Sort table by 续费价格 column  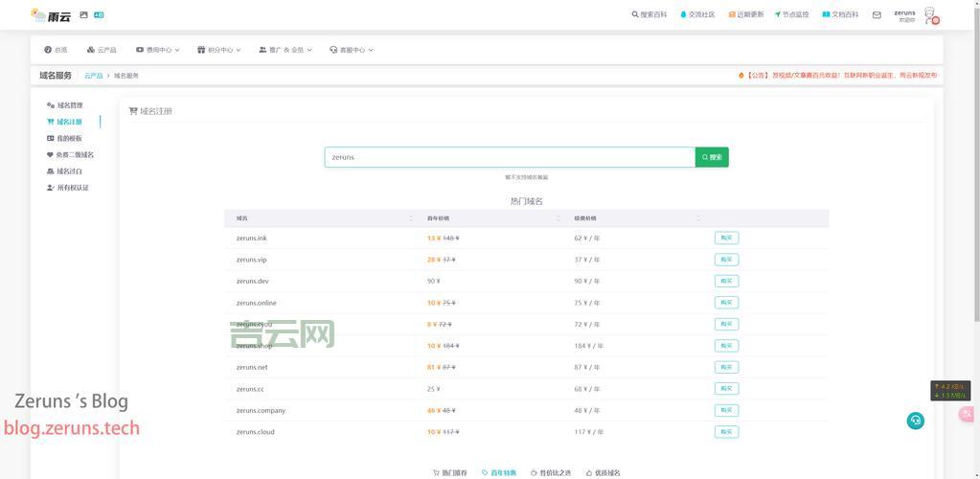pyautogui.click(x=697, y=218)
